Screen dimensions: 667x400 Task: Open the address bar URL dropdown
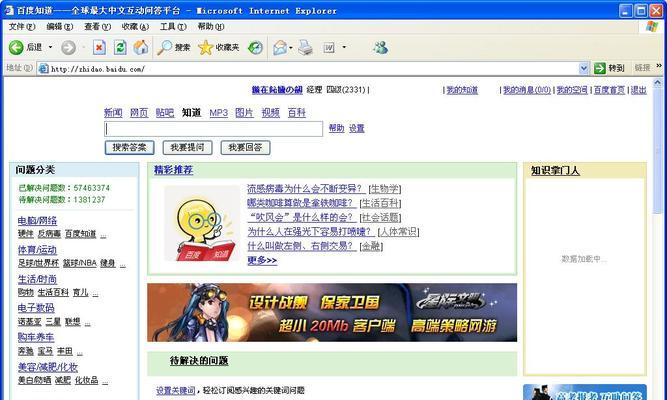pos(584,68)
